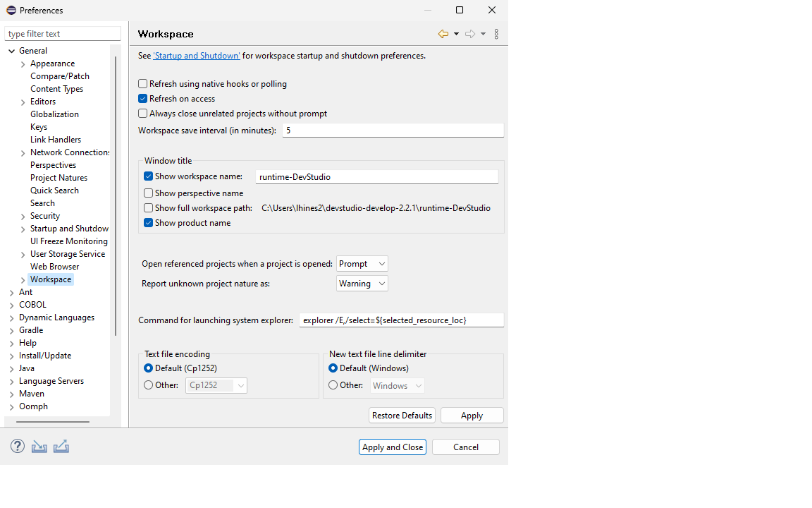Select Keys in the preferences tree

pyautogui.click(x=39, y=127)
